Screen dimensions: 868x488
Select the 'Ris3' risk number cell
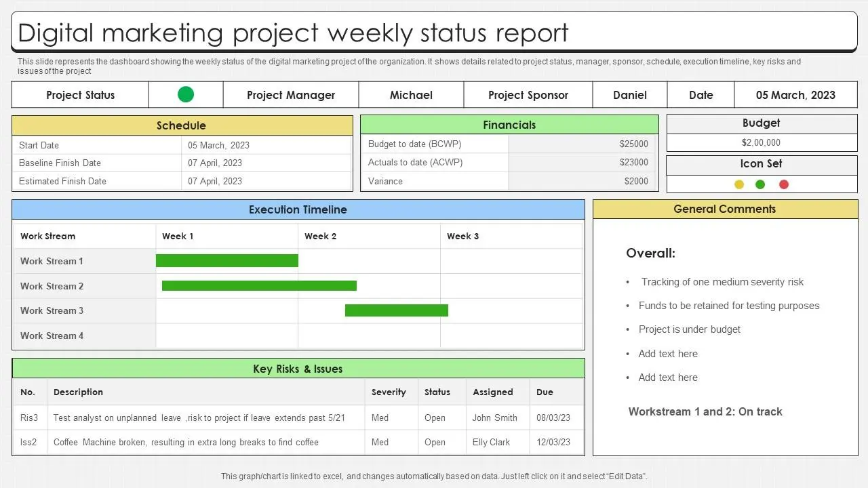pos(29,418)
